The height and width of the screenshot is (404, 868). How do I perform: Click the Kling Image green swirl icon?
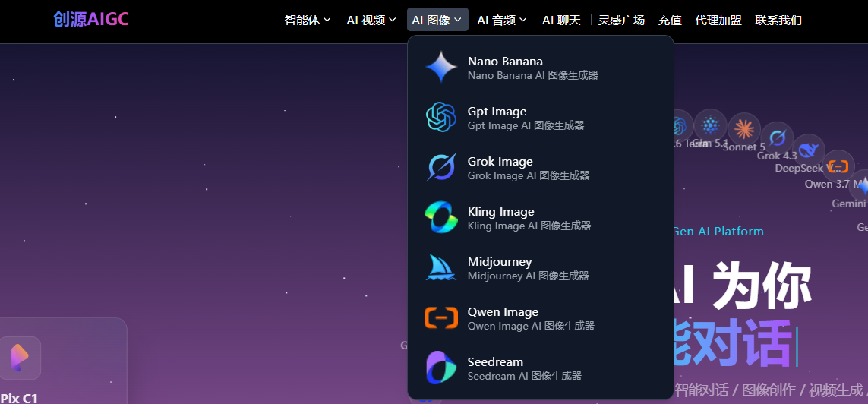(x=441, y=217)
